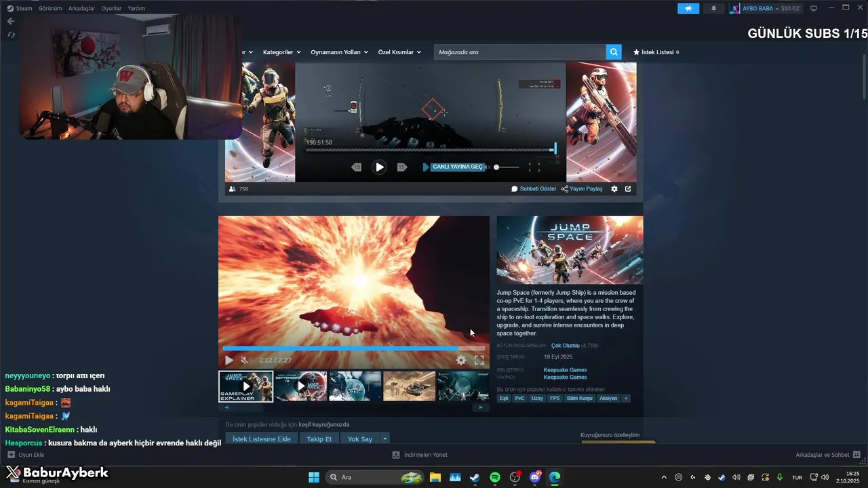The height and width of the screenshot is (488, 868).
Task: Select the Gameplay Explainer video thumbnail
Action: (246, 386)
